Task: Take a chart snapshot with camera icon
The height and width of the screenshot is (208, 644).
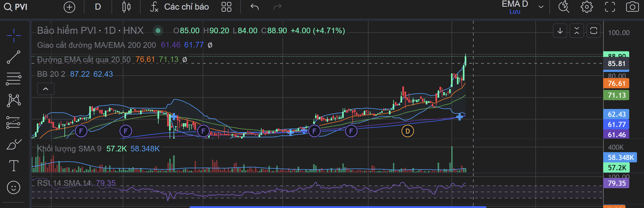Action: click(x=632, y=7)
